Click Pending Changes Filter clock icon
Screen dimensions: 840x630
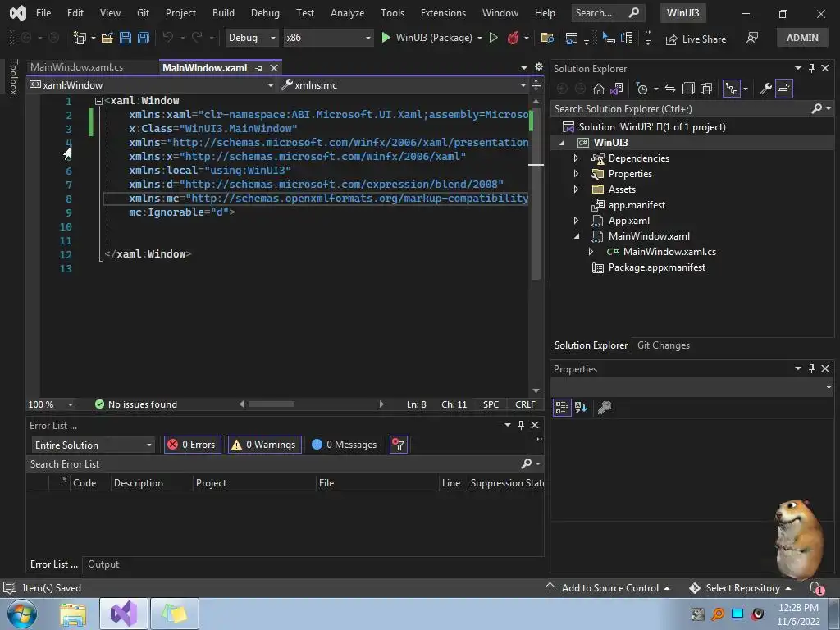(641, 89)
